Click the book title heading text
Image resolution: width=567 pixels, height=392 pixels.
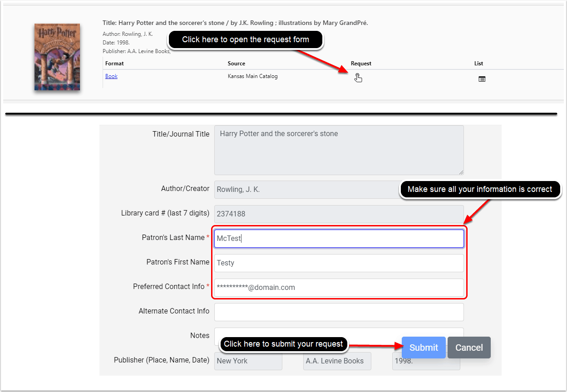pos(235,23)
